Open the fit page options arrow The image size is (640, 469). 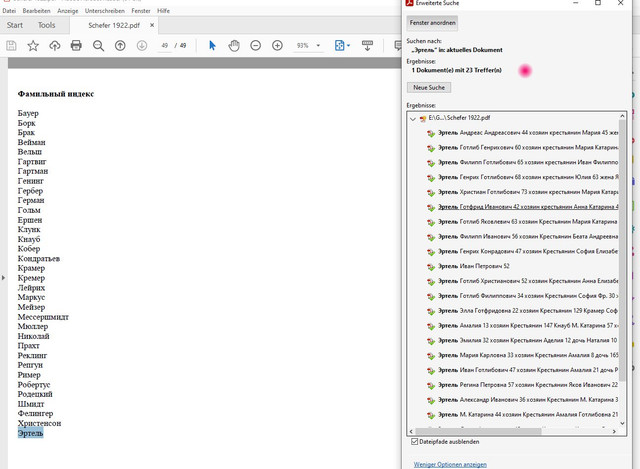tap(348, 45)
